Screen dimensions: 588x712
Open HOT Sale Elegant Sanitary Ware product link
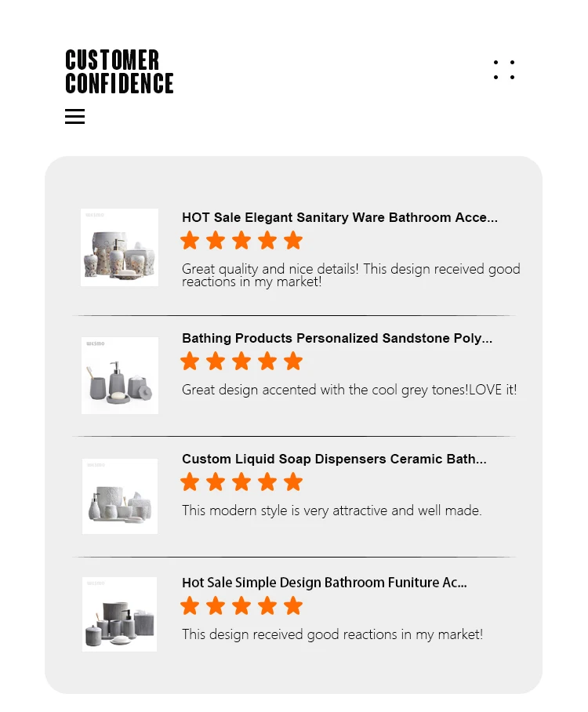coord(339,217)
